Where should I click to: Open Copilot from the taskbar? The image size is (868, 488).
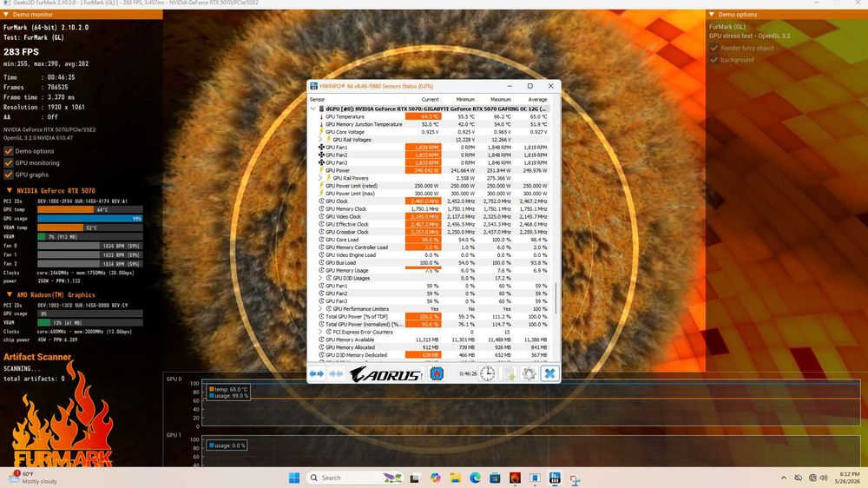click(435, 478)
